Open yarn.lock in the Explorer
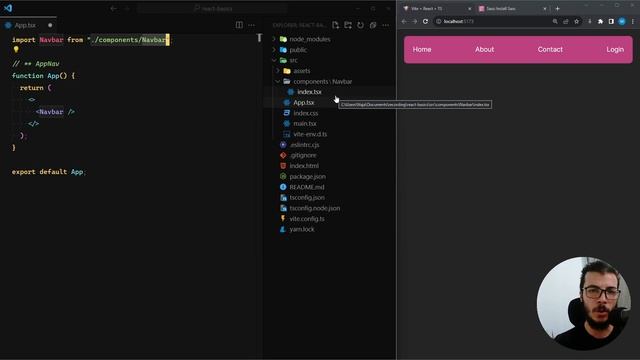640x360 pixels. (302, 229)
